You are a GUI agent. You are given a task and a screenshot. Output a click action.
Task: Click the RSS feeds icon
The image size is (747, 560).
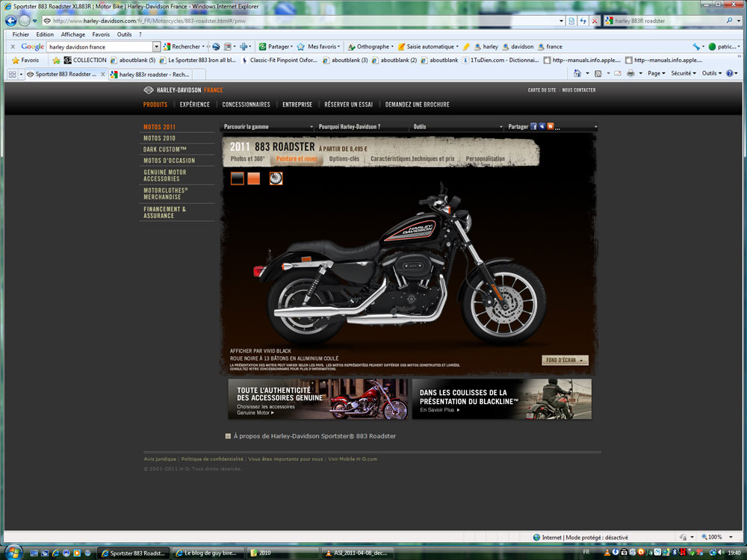tap(598, 73)
